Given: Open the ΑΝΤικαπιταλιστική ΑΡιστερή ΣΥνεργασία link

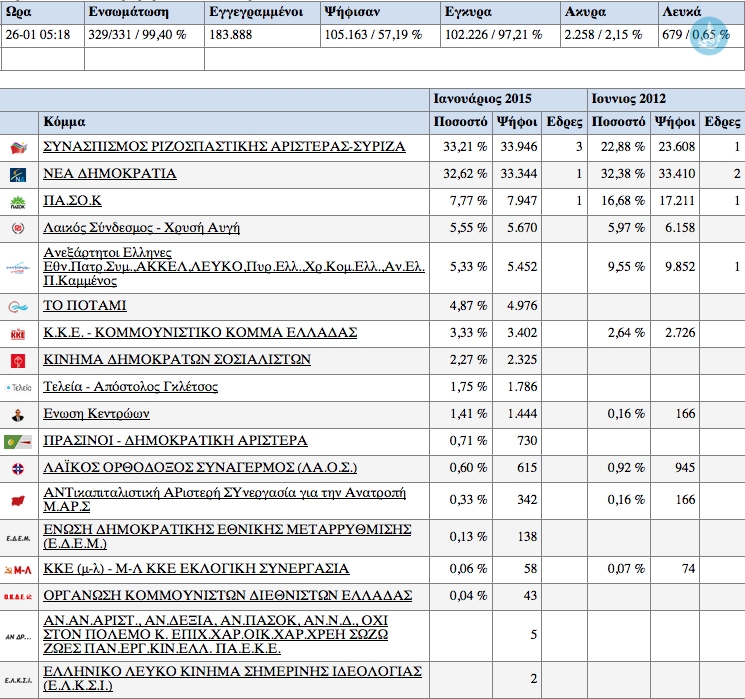Looking at the screenshot, I should tap(224, 499).
